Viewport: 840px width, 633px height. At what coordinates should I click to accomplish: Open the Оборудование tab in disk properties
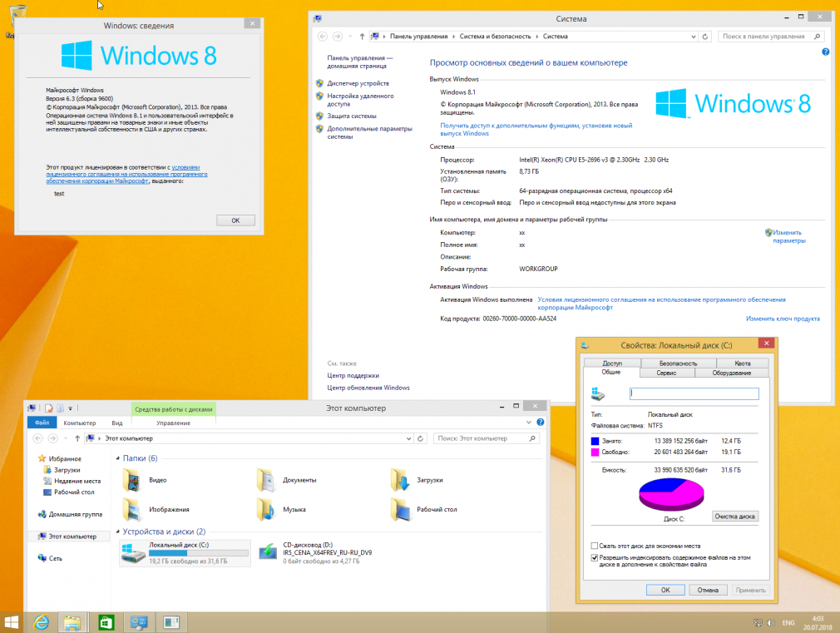[x=731, y=373]
